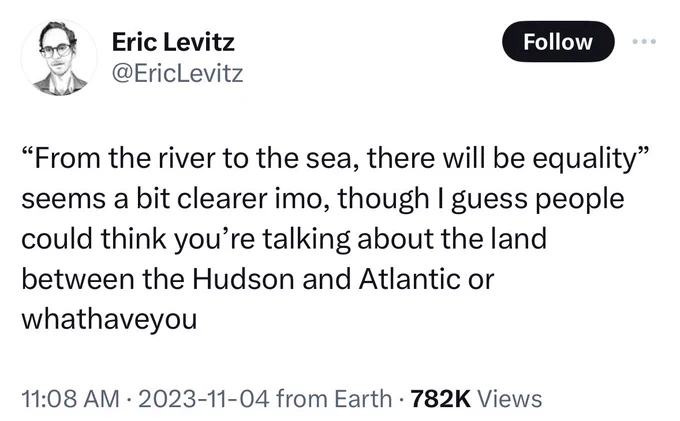Open the @EricLevitz handle link
Viewport: 680px width, 421px height.
pos(177,73)
